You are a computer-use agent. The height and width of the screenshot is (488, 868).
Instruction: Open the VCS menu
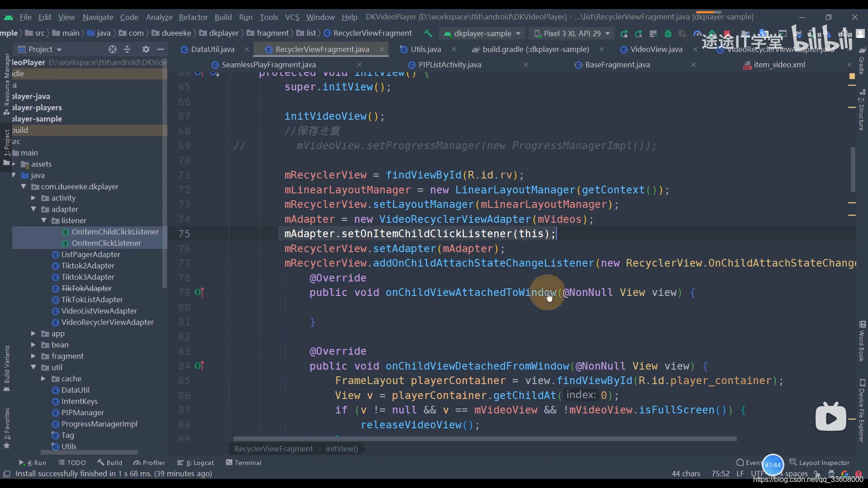pyautogui.click(x=292, y=17)
